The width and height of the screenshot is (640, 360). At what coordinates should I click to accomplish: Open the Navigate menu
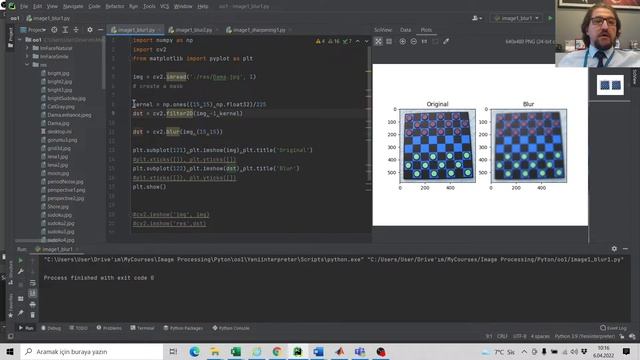[73, 6]
